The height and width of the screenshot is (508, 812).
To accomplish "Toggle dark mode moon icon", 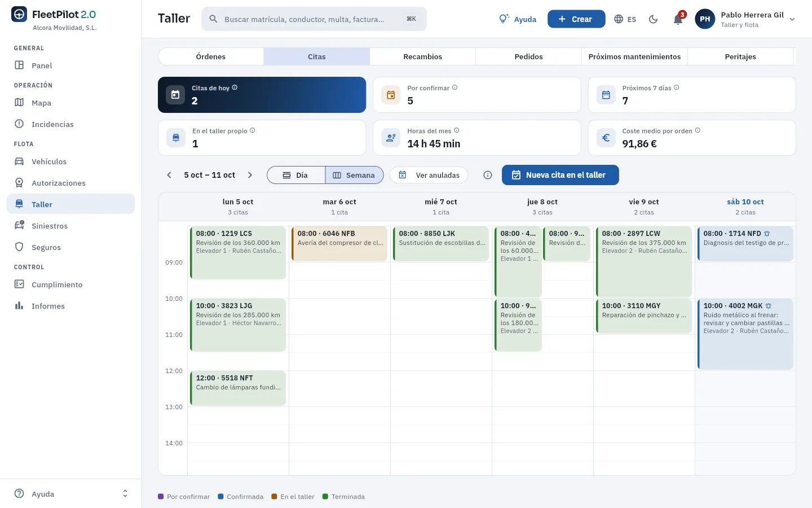I will tap(654, 19).
